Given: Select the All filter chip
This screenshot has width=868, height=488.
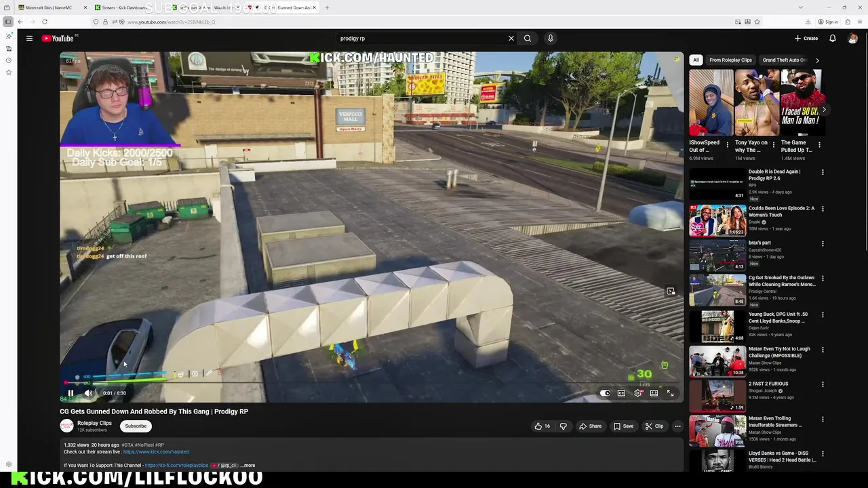Looking at the screenshot, I should 696,60.
